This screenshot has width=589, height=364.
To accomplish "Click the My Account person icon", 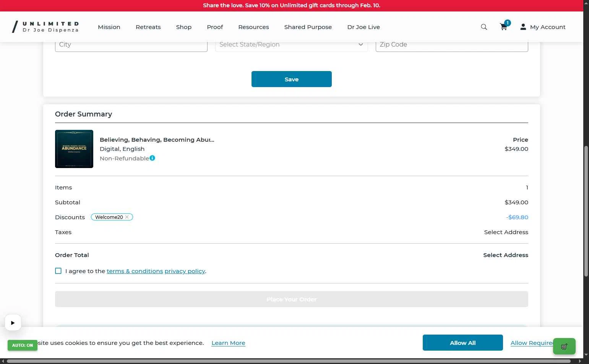I will coord(523,27).
